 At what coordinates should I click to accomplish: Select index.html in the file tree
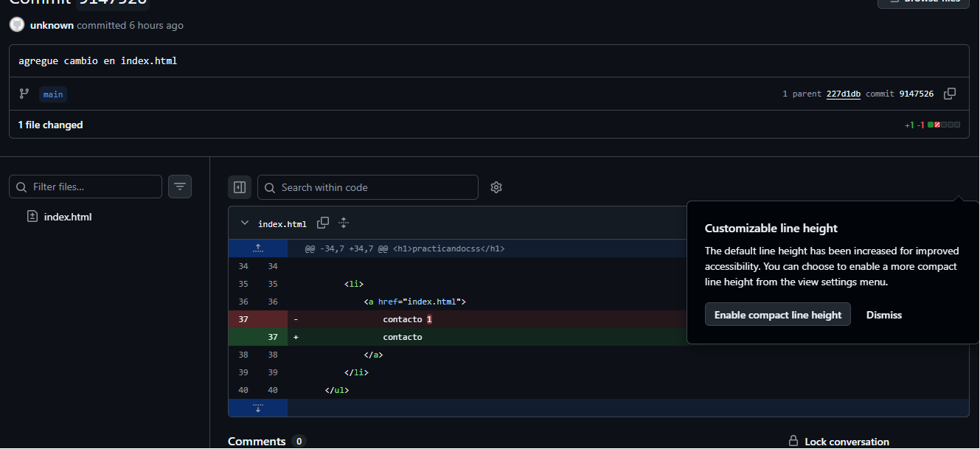68,217
